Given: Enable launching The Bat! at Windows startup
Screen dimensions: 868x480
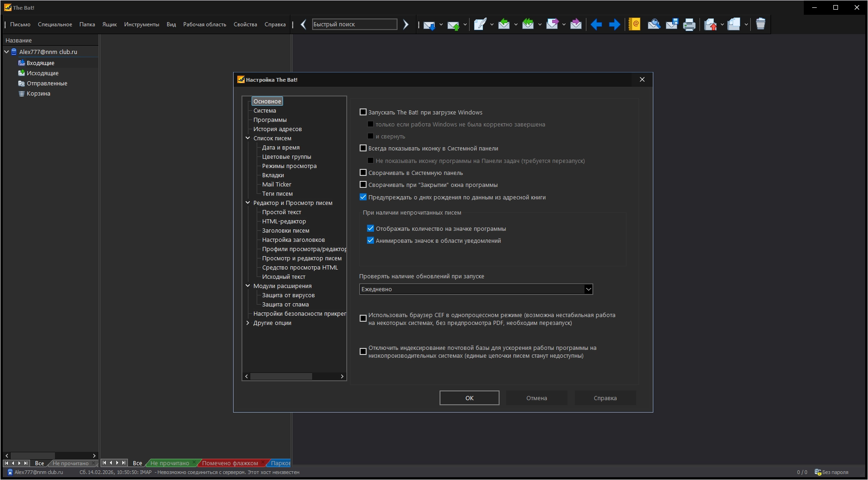Looking at the screenshot, I should pyautogui.click(x=363, y=112).
